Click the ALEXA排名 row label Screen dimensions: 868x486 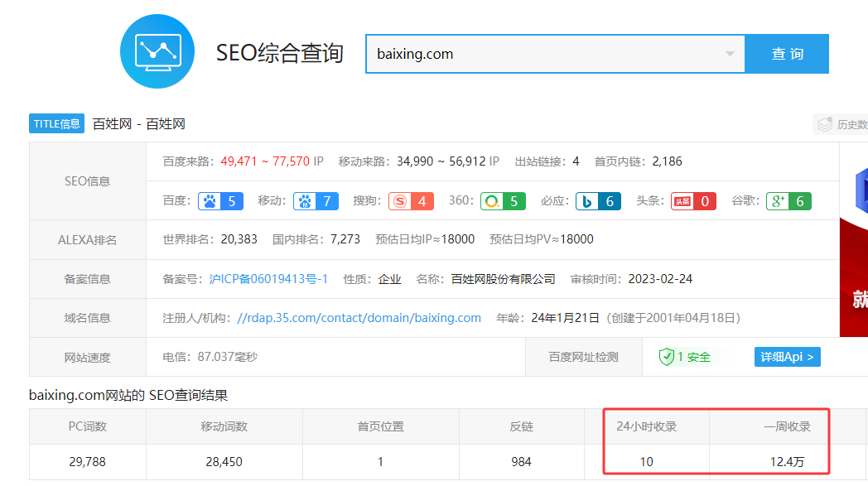coord(88,240)
